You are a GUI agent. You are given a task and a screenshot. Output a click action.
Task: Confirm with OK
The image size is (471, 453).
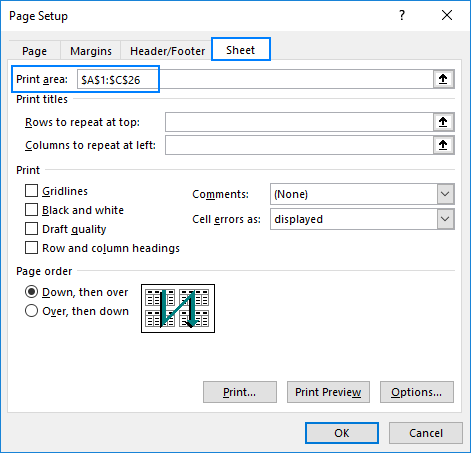coord(342,433)
